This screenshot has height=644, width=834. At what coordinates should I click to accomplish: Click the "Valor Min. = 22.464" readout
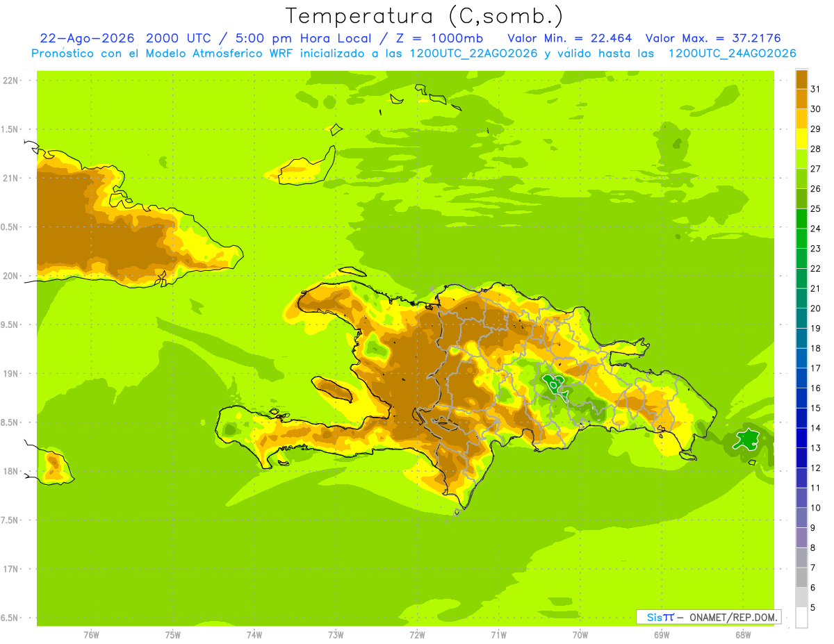570,38
